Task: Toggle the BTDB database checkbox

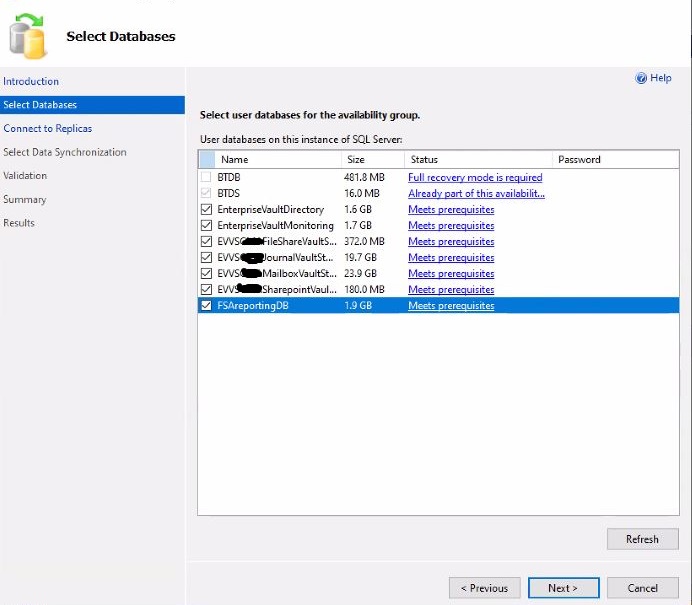Action: 207,177
